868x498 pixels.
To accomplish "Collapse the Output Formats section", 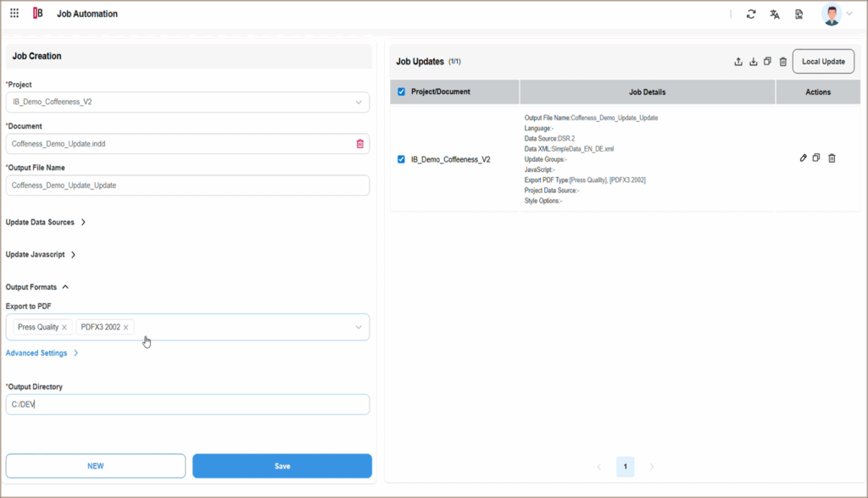I will point(37,286).
